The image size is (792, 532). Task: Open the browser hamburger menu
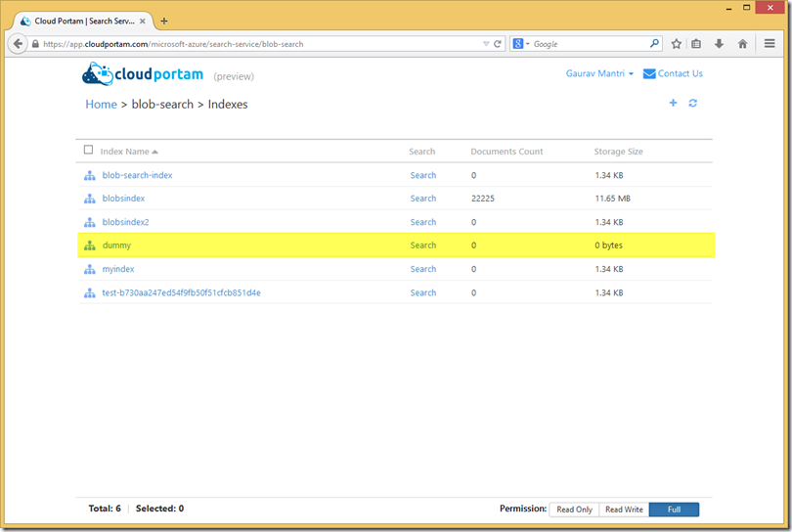(770, 44)
